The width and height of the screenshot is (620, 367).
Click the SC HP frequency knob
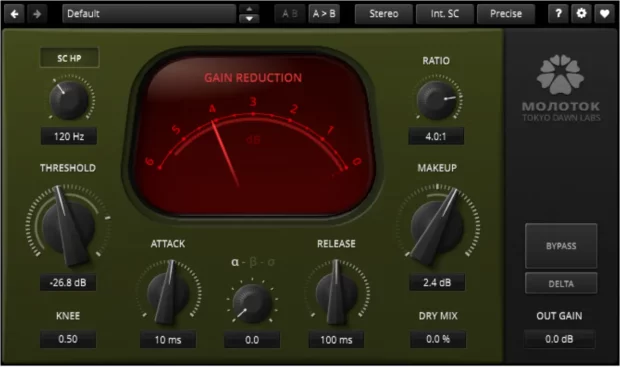(69, 100)
